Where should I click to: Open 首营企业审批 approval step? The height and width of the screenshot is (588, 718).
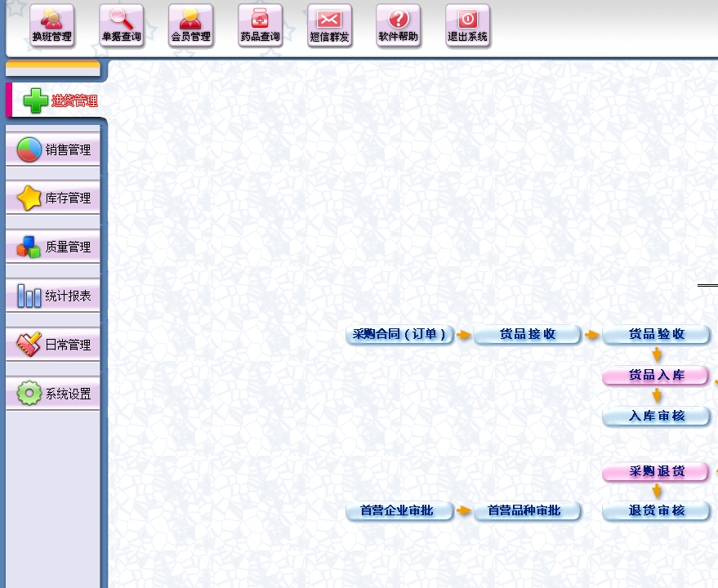(x=399, y=511)
